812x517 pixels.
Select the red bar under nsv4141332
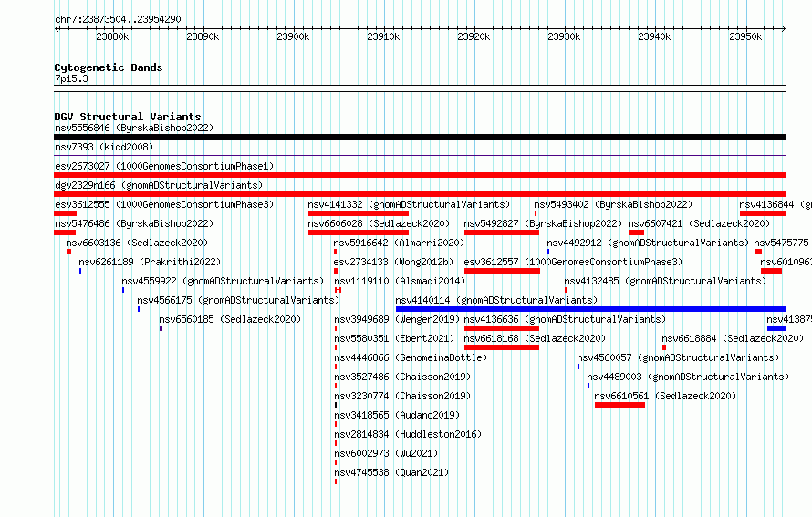(359, 213)
